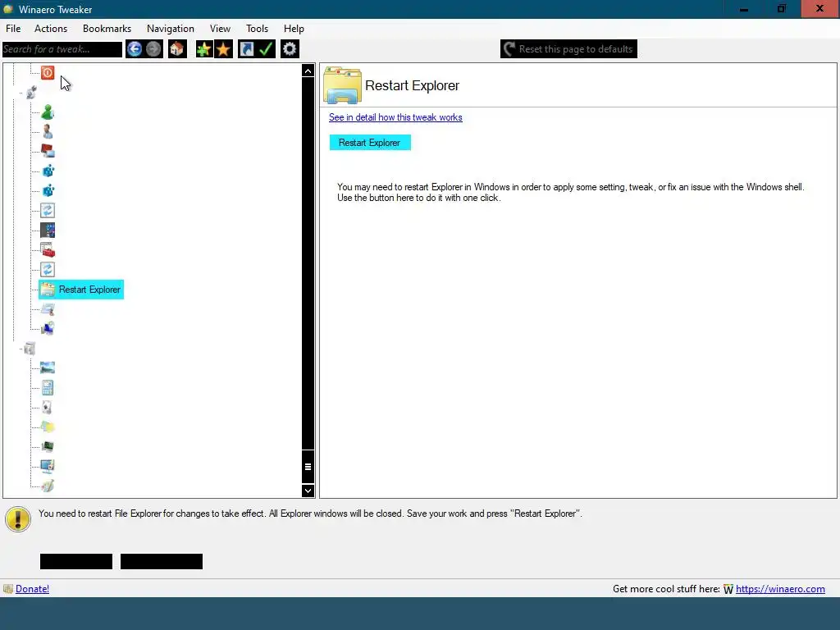Visit the https://winaero.com link
Viewport: 840px width, 630px height.
[x=780, y=589]
